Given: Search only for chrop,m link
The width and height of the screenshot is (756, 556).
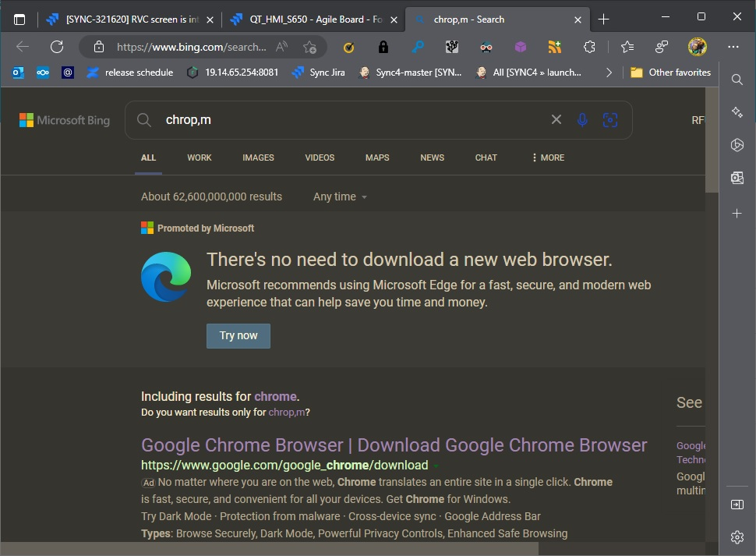Looking at the screenshot, I should (x=286, y=413).
